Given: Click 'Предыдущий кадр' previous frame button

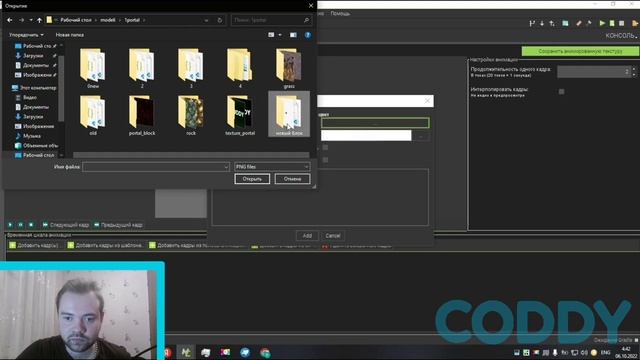Looking at the screenshot, I should click(118, 225).
